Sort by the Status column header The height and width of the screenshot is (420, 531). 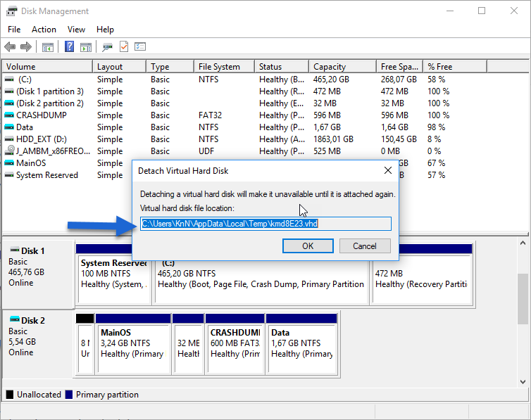point(282,67)
